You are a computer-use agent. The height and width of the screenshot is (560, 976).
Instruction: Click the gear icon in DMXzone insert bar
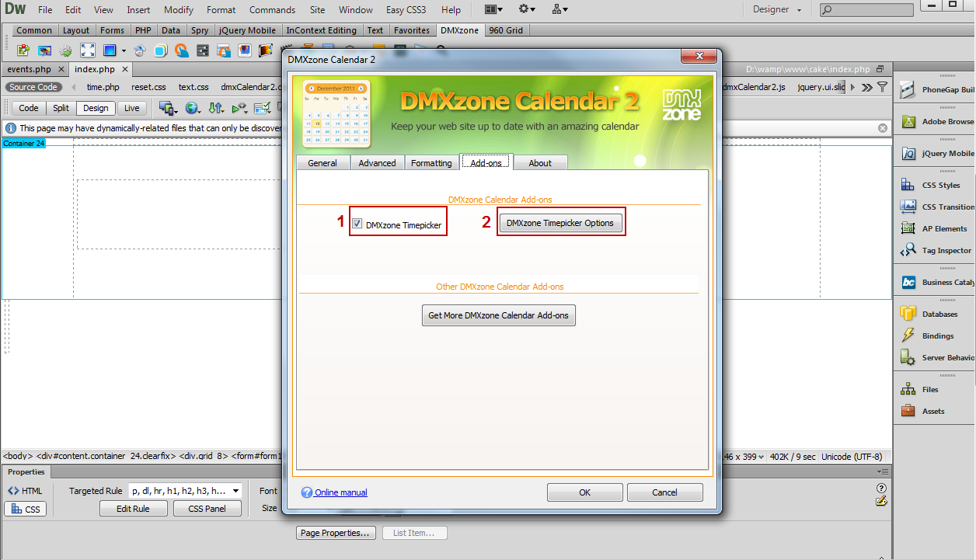66,50
